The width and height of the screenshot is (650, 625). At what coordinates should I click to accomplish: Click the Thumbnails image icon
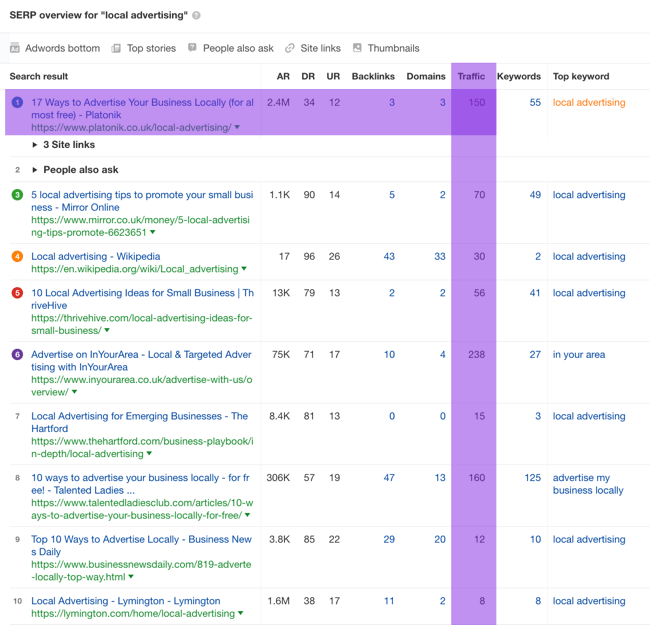(x=357, y=48)
